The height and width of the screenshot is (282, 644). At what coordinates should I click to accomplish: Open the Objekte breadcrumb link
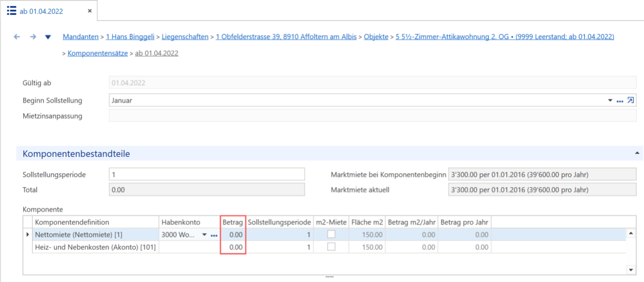pyautogui.click(x=376, y=37)
